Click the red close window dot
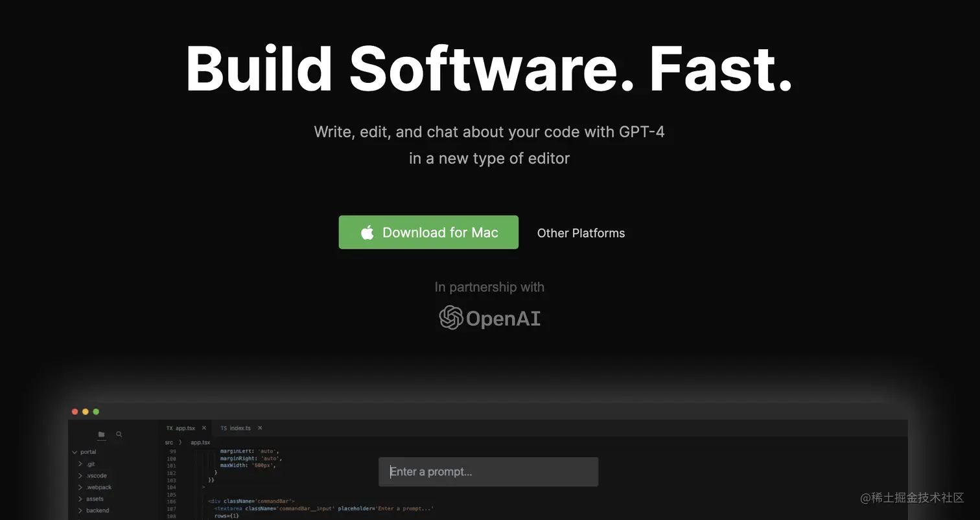The width and height of the screenshot is (980, 520). coord(75,412)
